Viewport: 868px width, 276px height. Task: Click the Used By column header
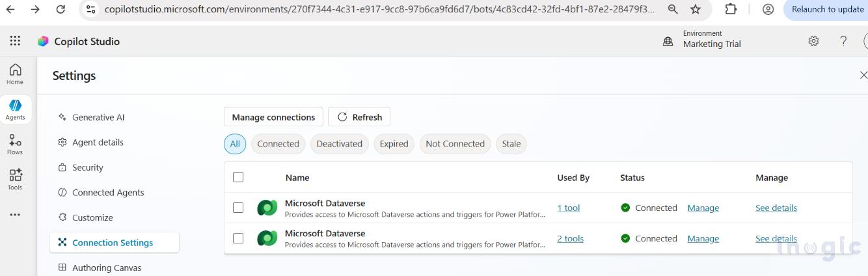[x=573, y=177]
